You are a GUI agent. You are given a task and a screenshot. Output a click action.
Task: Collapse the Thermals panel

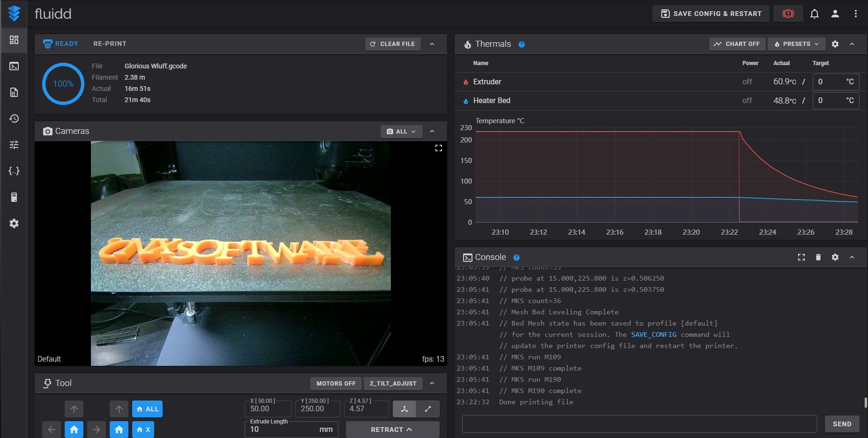(x=852, y=44)
